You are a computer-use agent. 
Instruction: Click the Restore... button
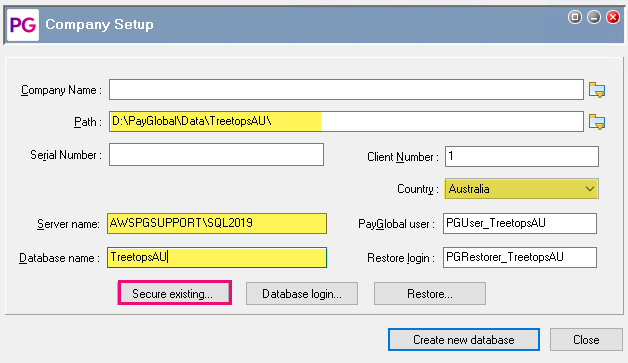tap(430, 294)
